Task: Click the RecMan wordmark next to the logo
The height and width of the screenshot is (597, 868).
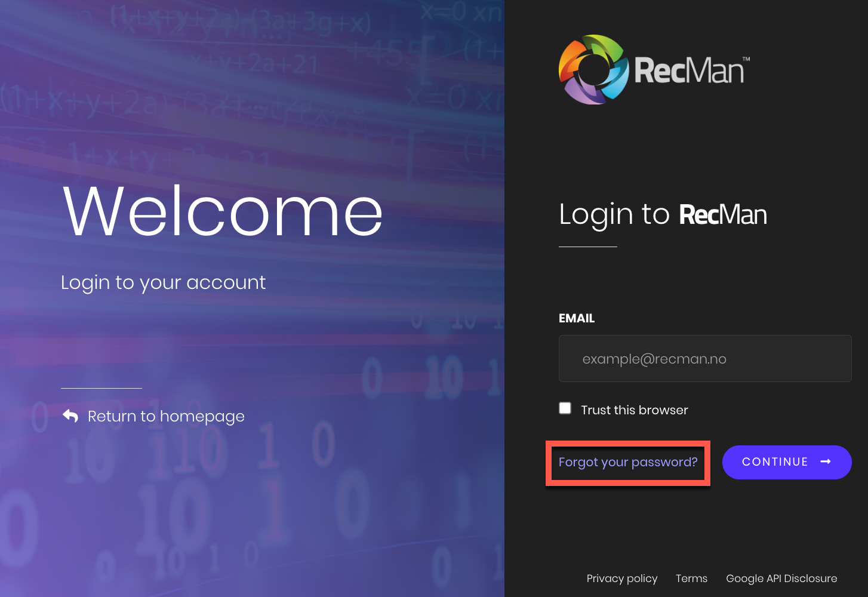Action: click(688, 71)
